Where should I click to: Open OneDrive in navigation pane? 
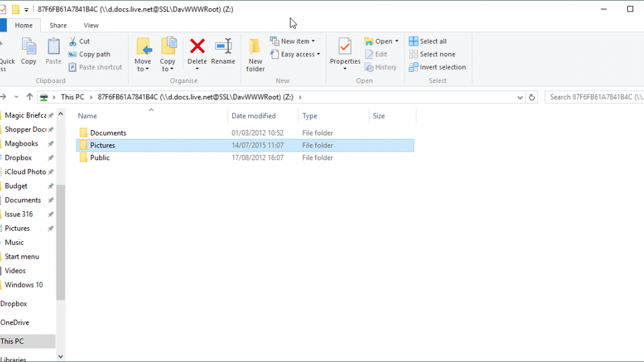[x=15, y=322]
